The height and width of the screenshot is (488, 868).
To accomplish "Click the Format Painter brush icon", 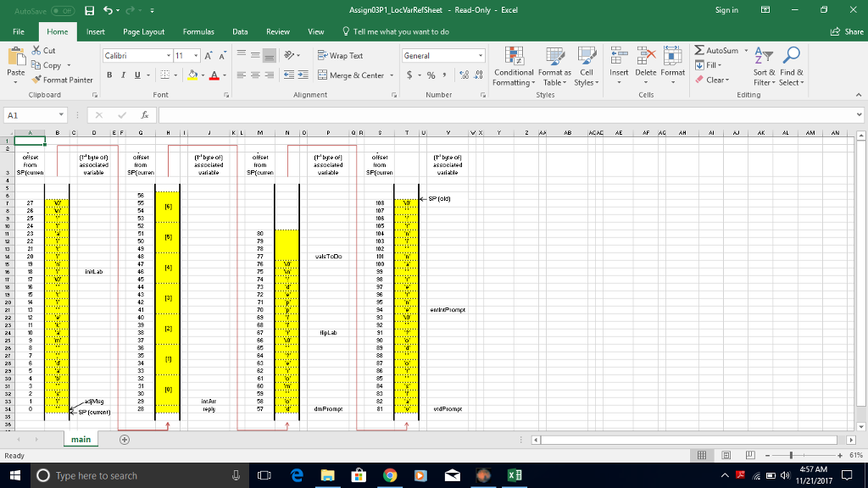I will [x=37, y=80].
